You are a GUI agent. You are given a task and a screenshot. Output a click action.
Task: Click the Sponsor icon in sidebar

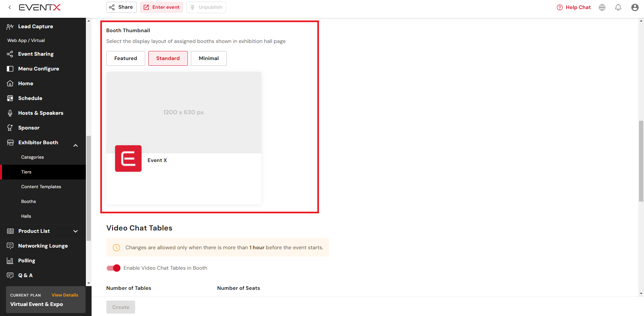tap(10, 128)
